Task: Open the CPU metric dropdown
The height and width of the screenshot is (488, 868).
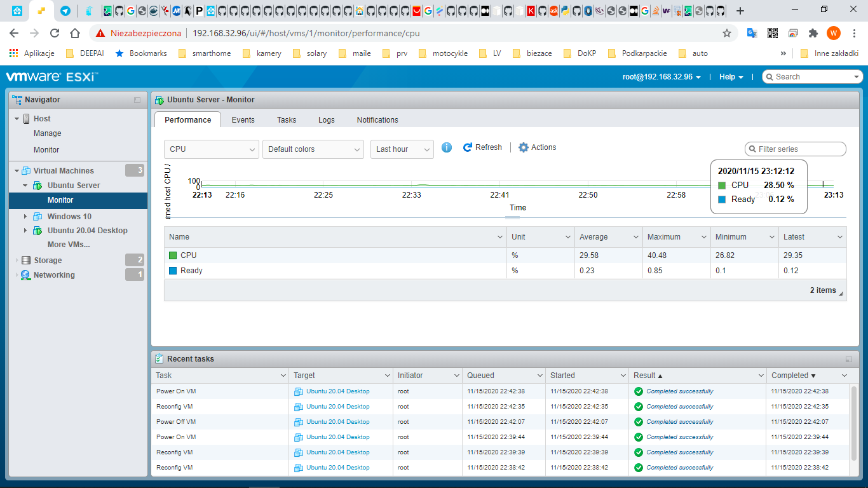Action: [212, 149]
